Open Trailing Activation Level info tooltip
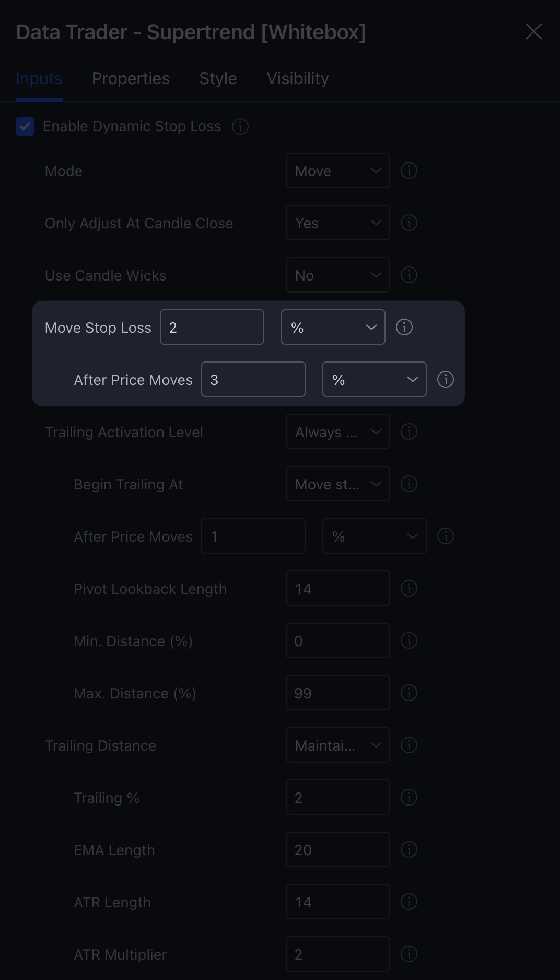 [x=409, y=431]
